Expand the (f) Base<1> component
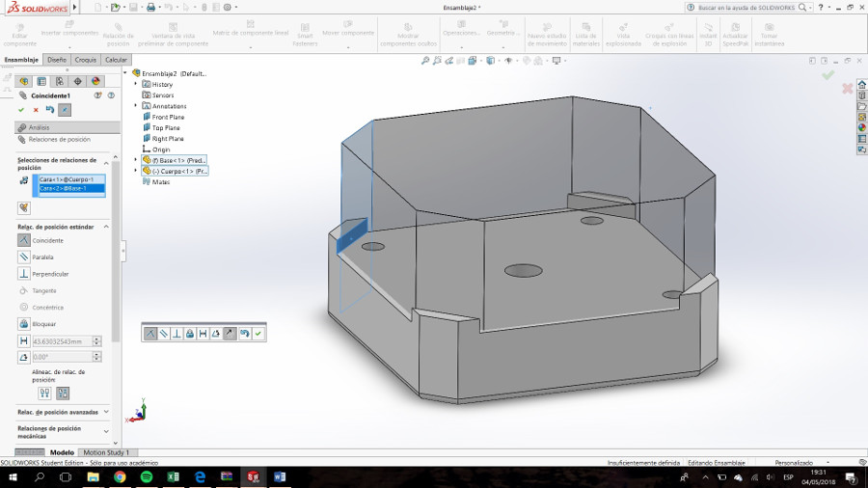The height and width of the screenshot is (488, 868). pyautogui.click(x=136, y=160)
